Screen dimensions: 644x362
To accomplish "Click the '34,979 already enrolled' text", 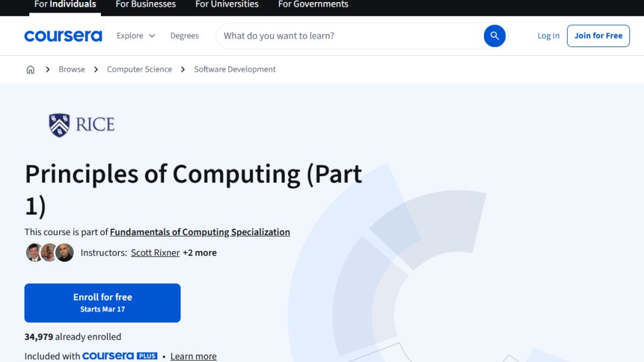I will pyautogui.click(x=72, y=337).
